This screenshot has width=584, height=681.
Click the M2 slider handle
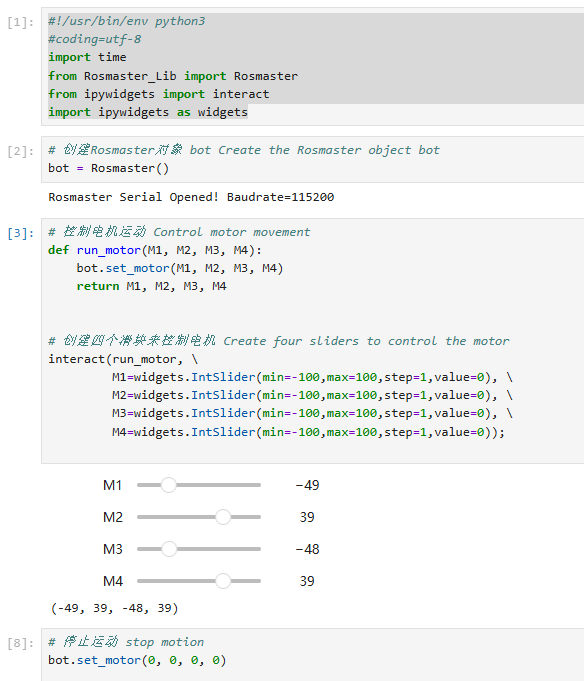pos(223,517)
